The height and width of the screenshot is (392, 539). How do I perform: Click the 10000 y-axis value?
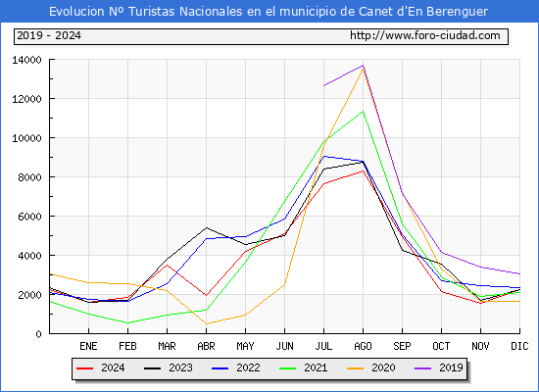pyautogui.click(x=26, y=138)
